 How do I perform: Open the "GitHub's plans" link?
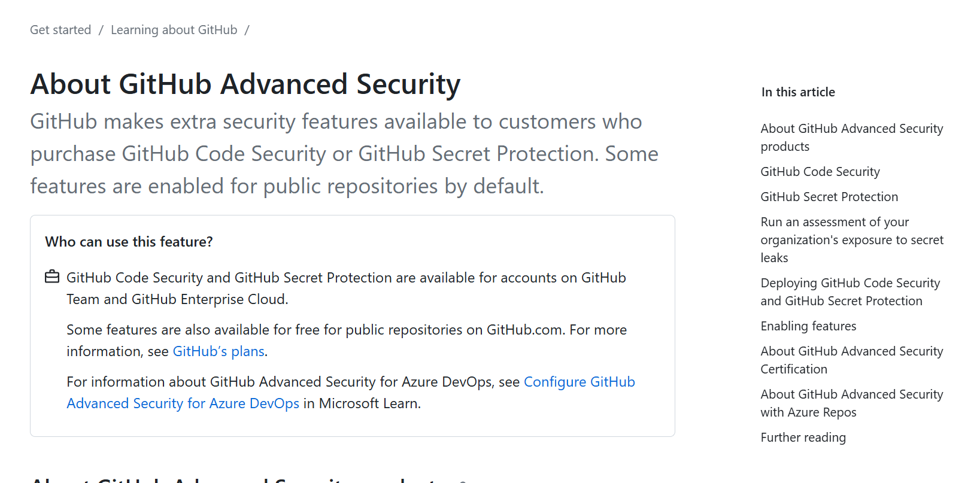(x=218, y=351)
